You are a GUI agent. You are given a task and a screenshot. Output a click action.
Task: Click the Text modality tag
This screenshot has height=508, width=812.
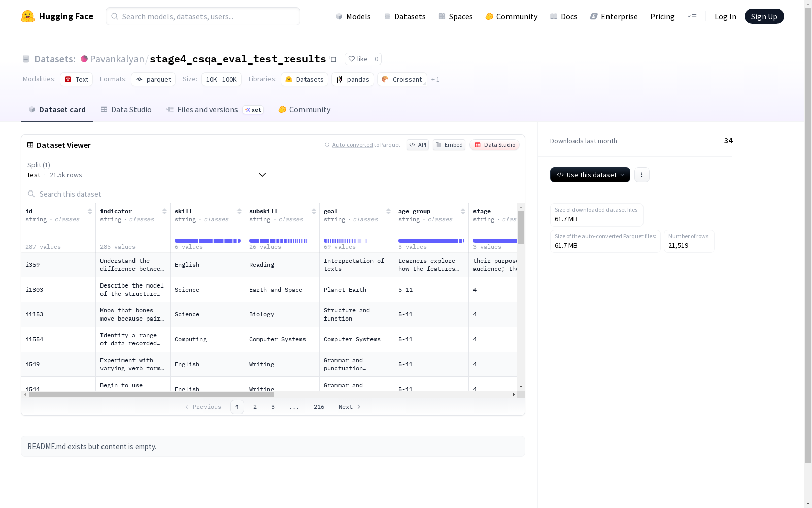point(77,79)
